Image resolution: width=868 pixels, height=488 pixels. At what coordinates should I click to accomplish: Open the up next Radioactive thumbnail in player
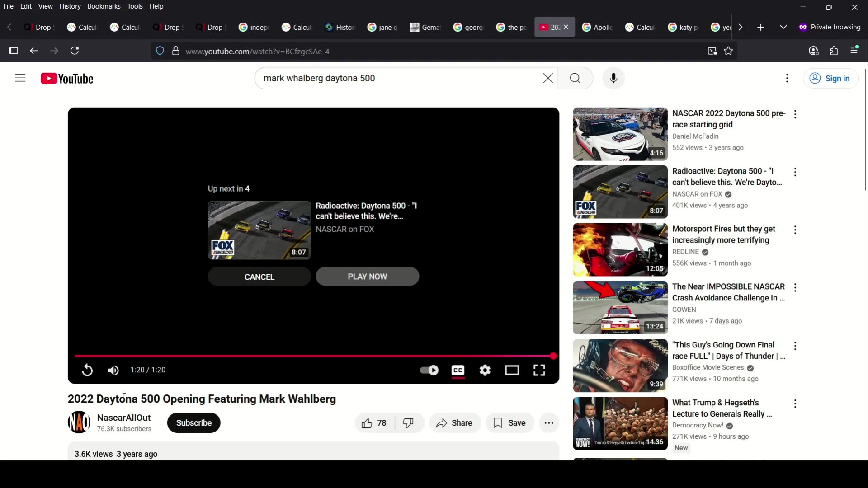tap(259, 230)
